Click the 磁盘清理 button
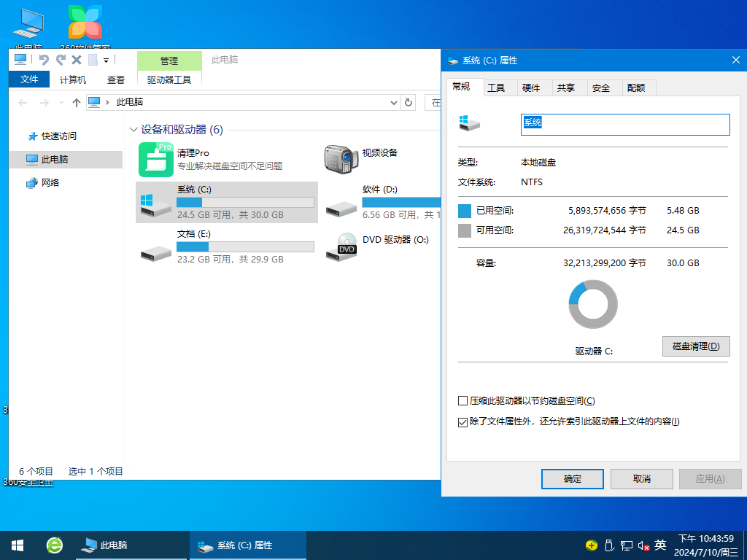The width and height of the screenshot is (747, 560). click(695, 346)
